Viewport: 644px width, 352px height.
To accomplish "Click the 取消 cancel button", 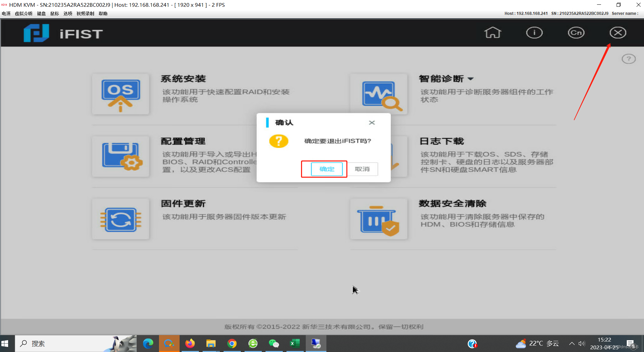I will 362,169.
